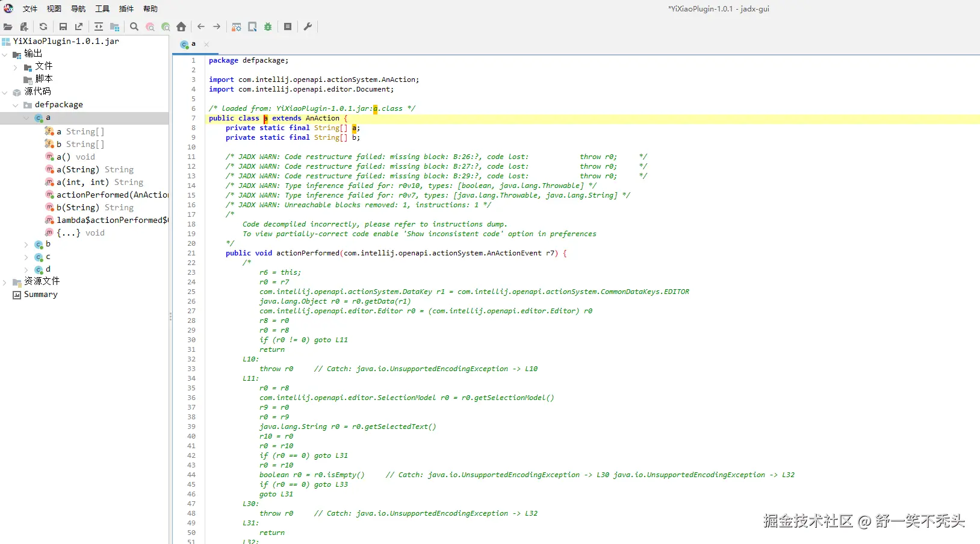Collapse class a in the tree
980x544 pixels.
click(x=26, y=117)
